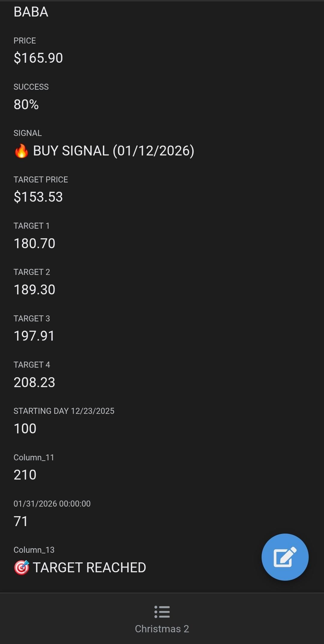Select the BABA ticker title
This screenshot has width=324, height=644.
click(31, 12)
